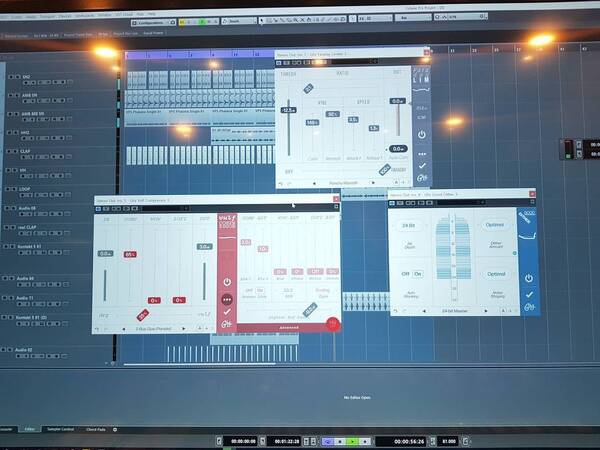Open the three-dots menu in the limiter plugin
This screenshot has width=600, height=450.
click(x=422, y=154)
